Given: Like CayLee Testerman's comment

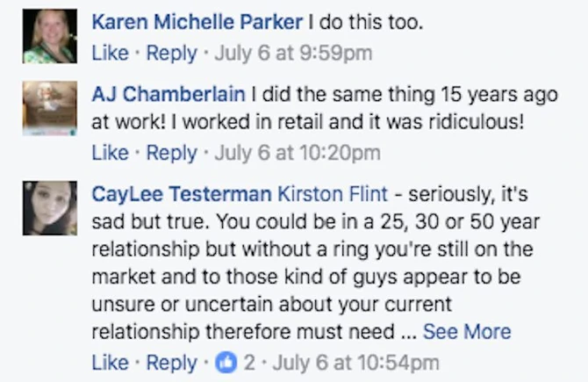Looking at the screenshot, I should pyautogui.click(x=110, y=362).
